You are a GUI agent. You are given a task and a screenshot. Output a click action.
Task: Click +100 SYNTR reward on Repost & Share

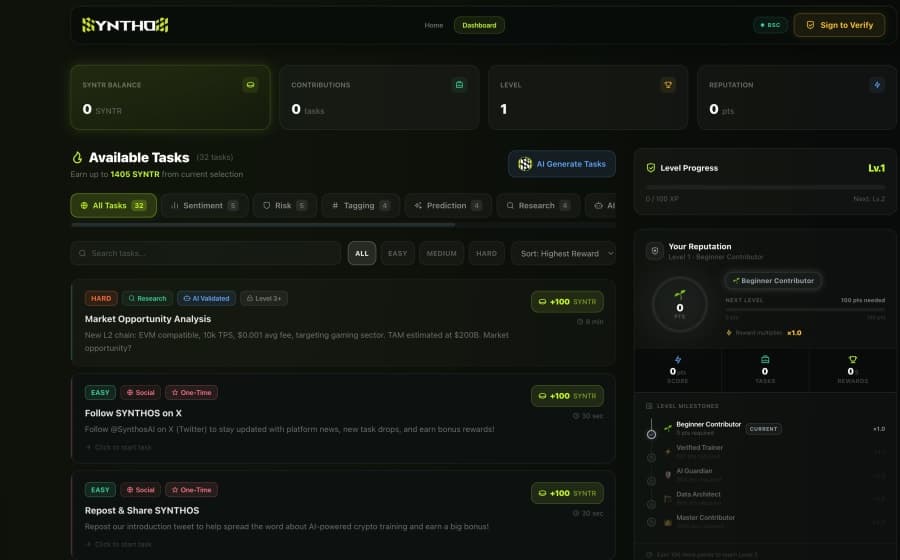point(567,493)
